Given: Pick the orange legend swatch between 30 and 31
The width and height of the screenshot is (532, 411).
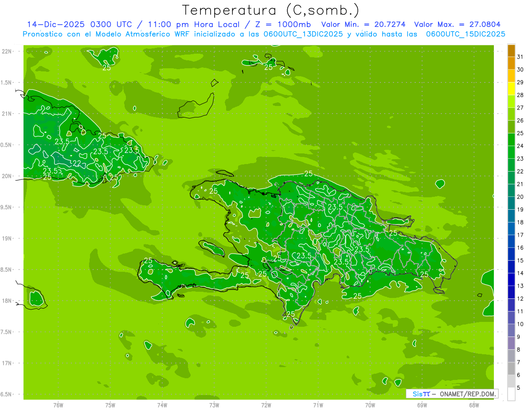Looking at the screenshot, I should (x=511, y=63).
